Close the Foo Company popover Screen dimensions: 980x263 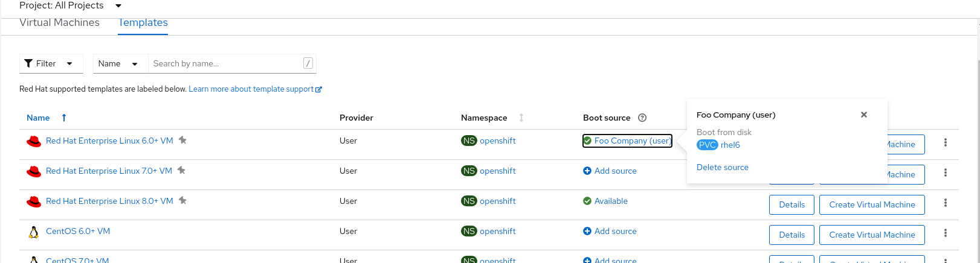tap(864, 115)
